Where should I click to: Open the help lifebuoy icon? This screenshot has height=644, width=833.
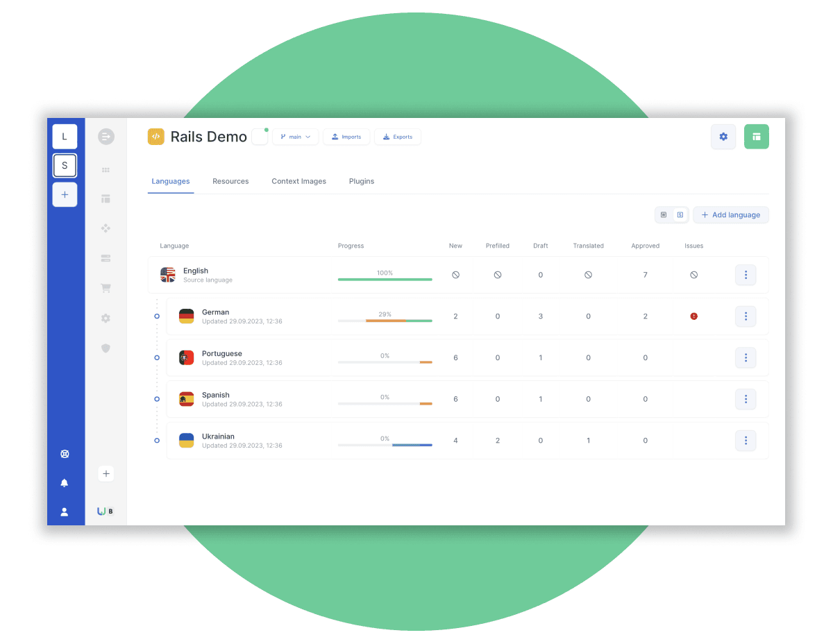[65, 454]
